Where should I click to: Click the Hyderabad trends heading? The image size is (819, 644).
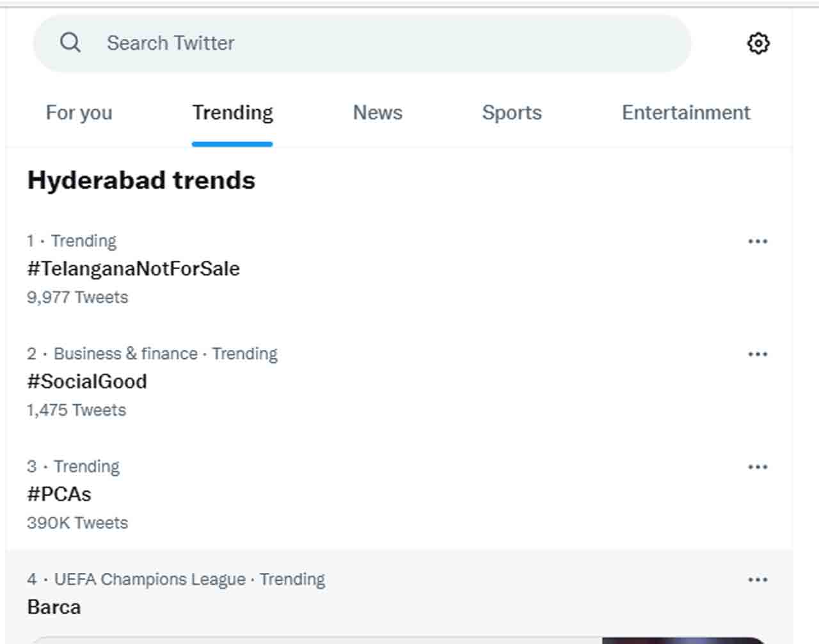coord(141,180)
